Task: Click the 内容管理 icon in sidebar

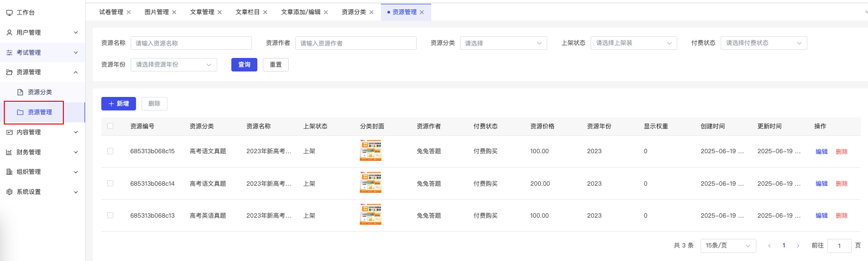Action: coord(9,132)
